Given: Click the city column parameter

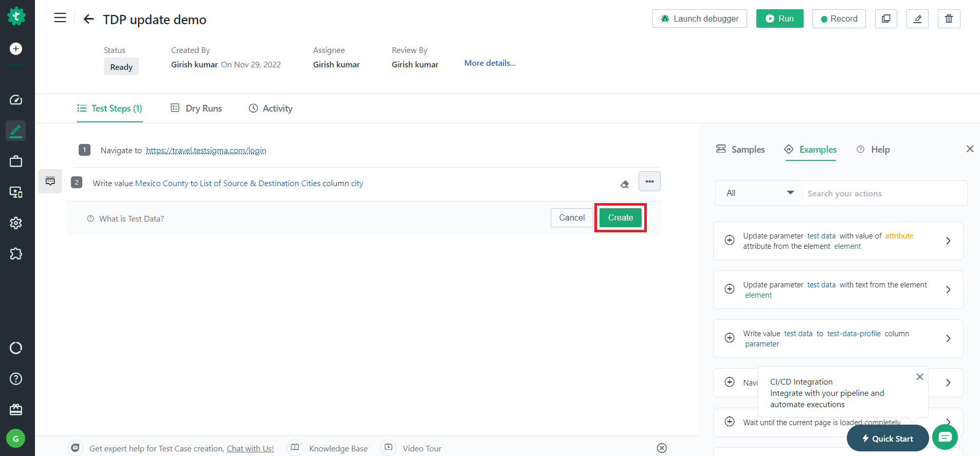Looking at the screenshot, I should 357,183.
